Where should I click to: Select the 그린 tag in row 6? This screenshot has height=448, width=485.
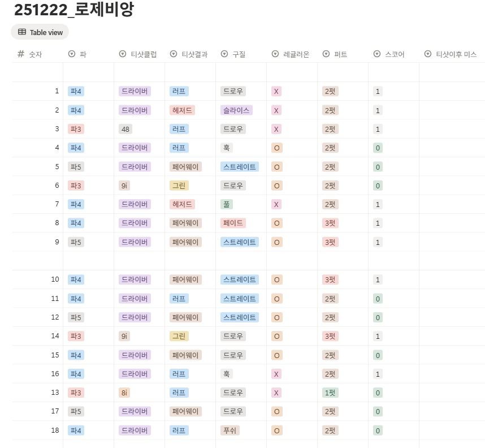click(179, 186)
